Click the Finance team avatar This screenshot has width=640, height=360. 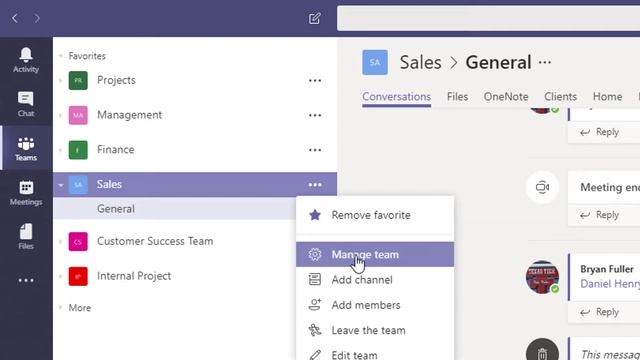pyautogui.click(x=78, y=150)
